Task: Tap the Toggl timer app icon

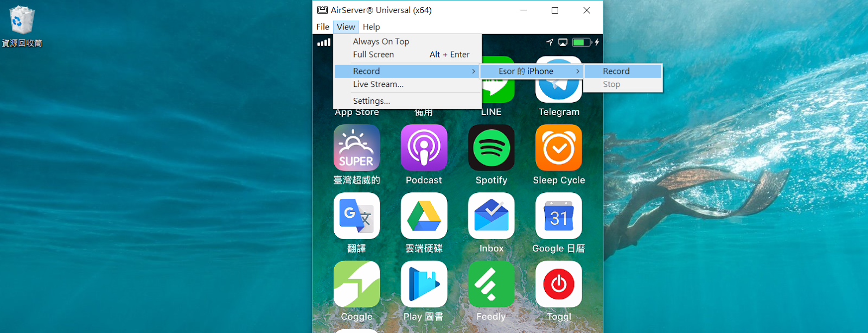Action: click(x=559, y=284)
